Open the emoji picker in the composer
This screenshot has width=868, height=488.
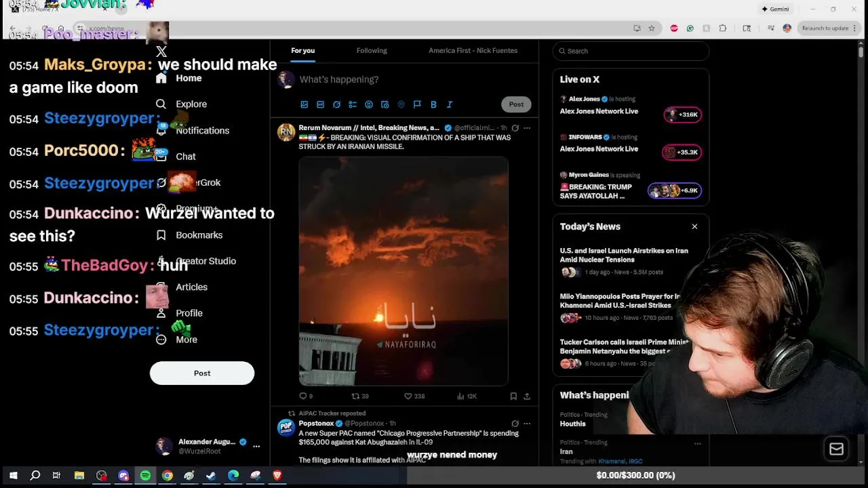(x=369, y=104)
